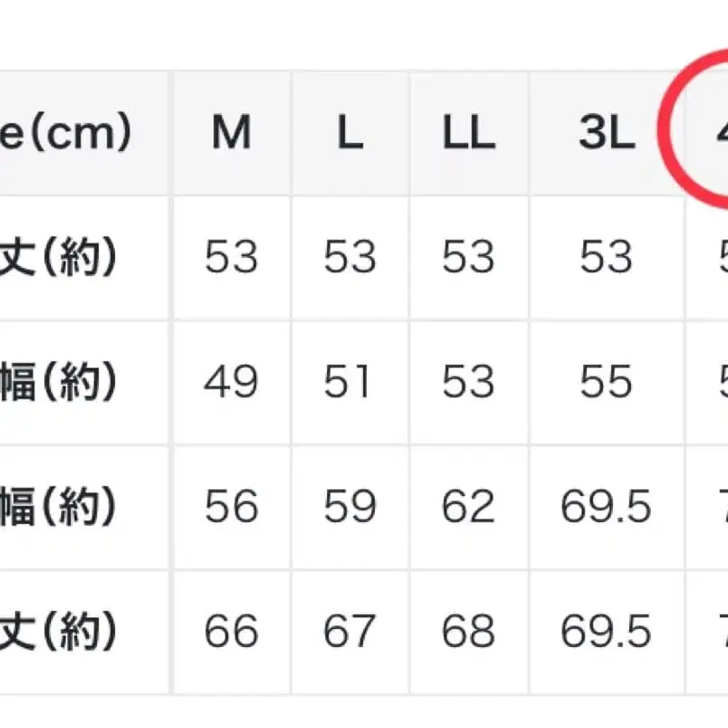Click 69.5 in the bottom row

click(606, 632)
